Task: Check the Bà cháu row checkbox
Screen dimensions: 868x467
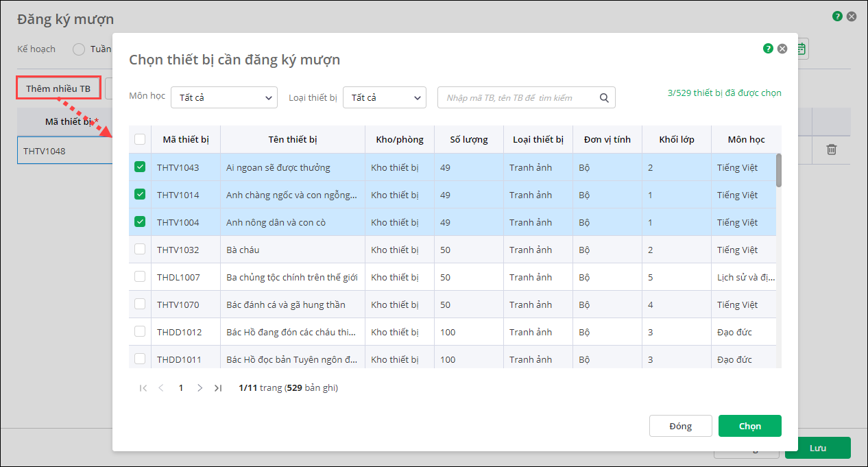Action: coord(140,249)
